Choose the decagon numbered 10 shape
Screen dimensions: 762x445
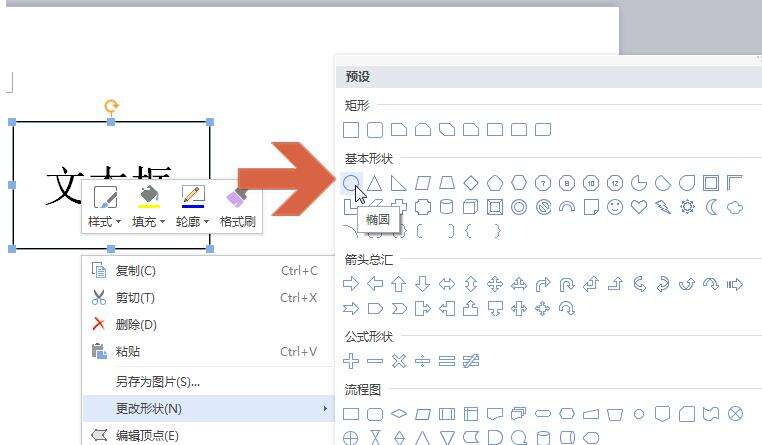coord(591,183)
